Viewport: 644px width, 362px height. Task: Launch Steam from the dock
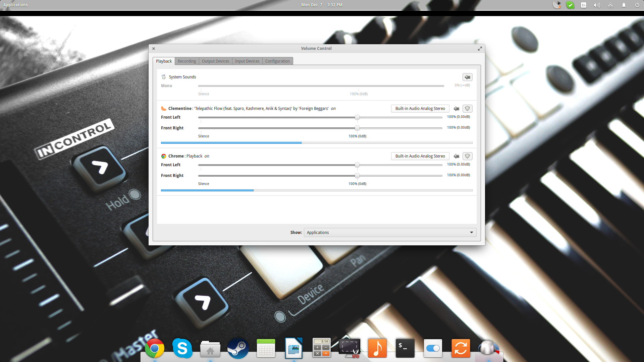pyautogui.click(x=238, y=349)
